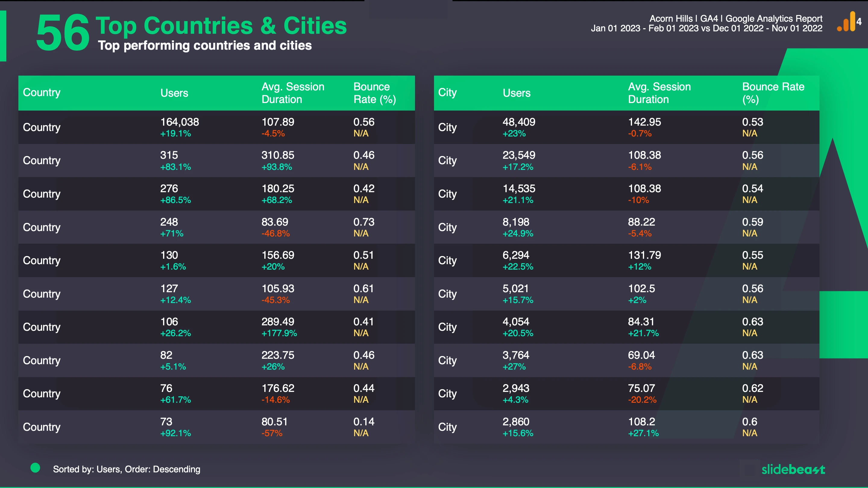This screenshot has height=488, width=868.
Task: Select the slide number 56
Action: coord(63,33)
